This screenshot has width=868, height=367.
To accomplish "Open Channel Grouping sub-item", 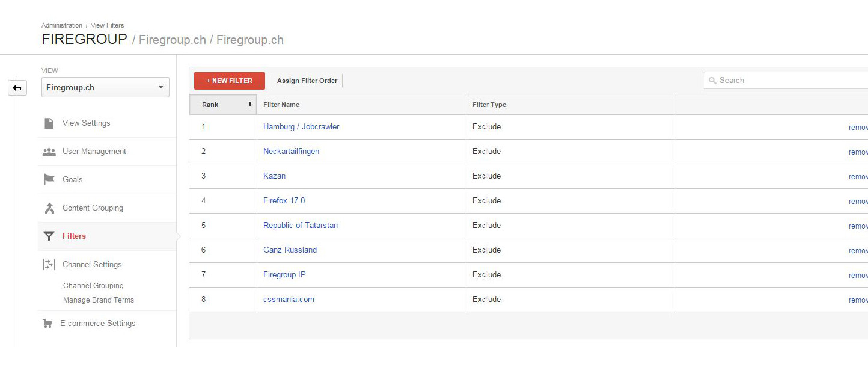I will (x=93, y=286).
